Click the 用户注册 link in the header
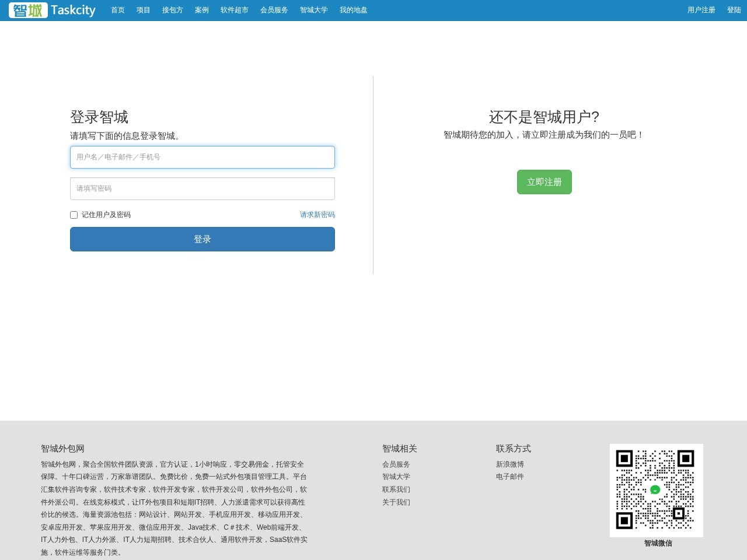 tap(701, 10)
